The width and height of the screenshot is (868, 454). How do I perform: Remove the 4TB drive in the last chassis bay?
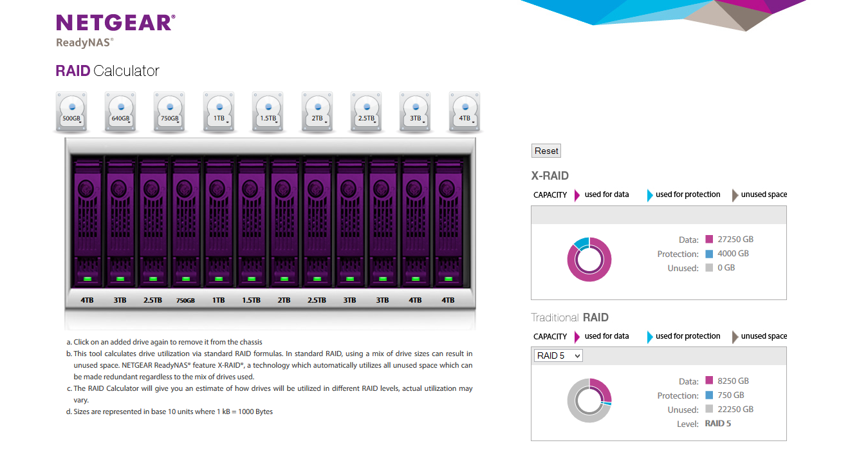point(448,222)
